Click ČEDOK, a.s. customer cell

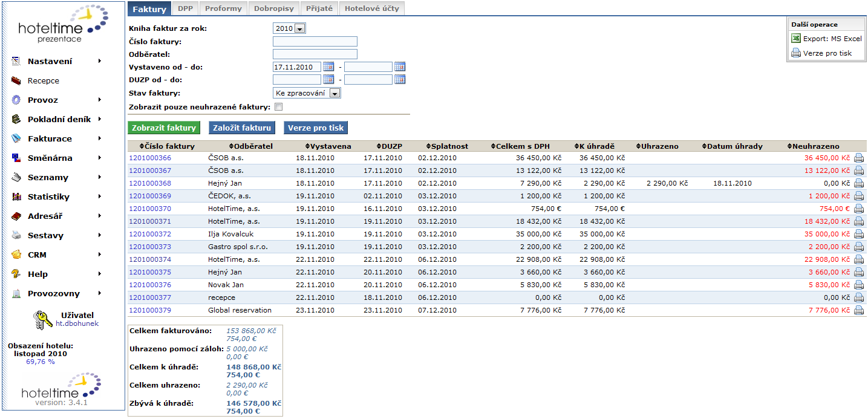[x=230, y=196]
